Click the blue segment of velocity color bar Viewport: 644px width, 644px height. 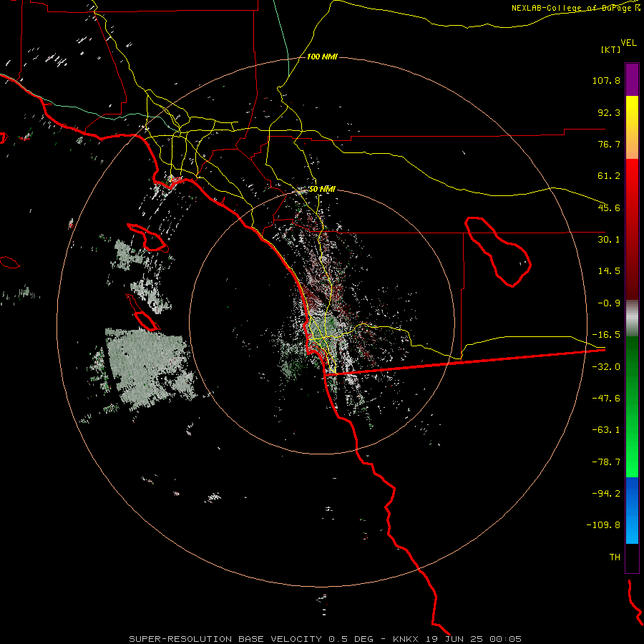(632, 510)
